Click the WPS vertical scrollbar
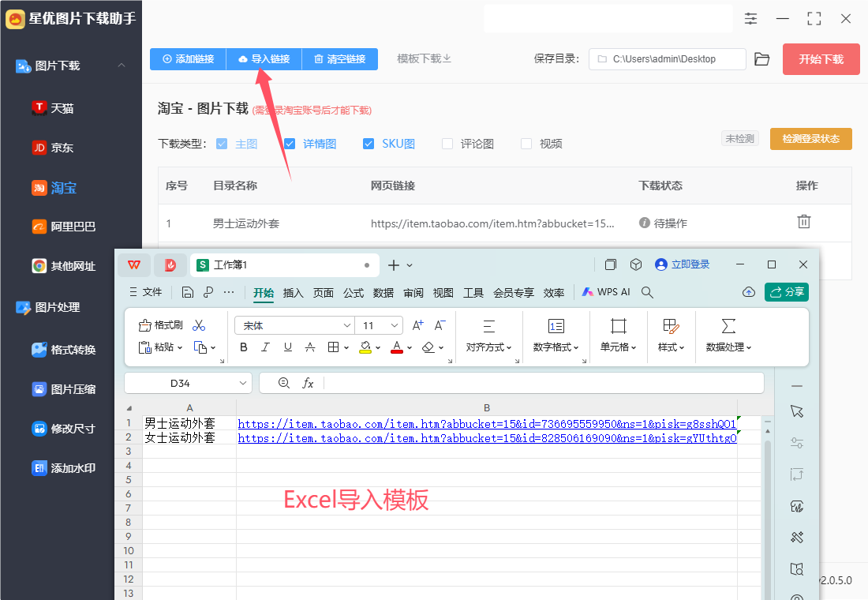 click(767, 510)
